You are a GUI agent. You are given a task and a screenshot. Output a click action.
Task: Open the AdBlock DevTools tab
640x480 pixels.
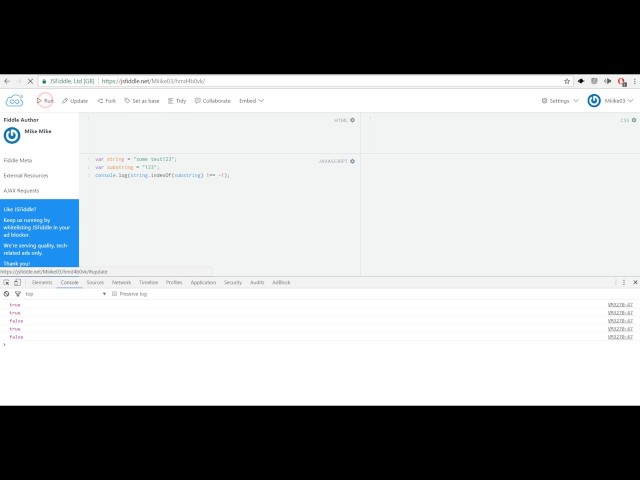(281, 282)
